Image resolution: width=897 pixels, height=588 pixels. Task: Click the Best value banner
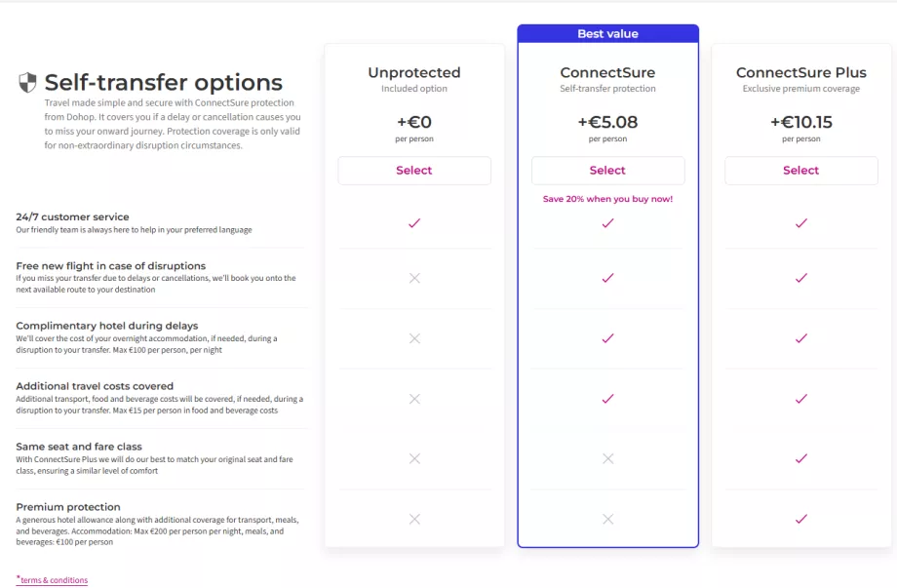(x=607, y=33)
